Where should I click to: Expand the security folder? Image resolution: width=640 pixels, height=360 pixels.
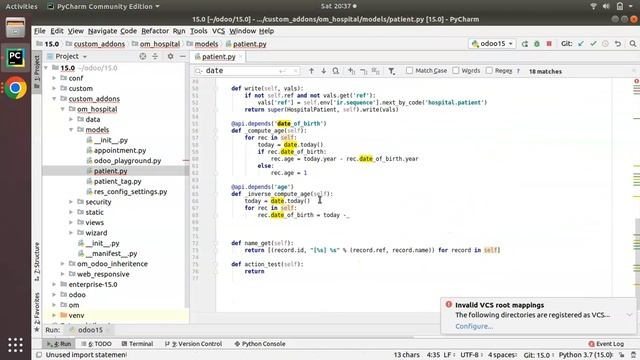tap(71, 202)
